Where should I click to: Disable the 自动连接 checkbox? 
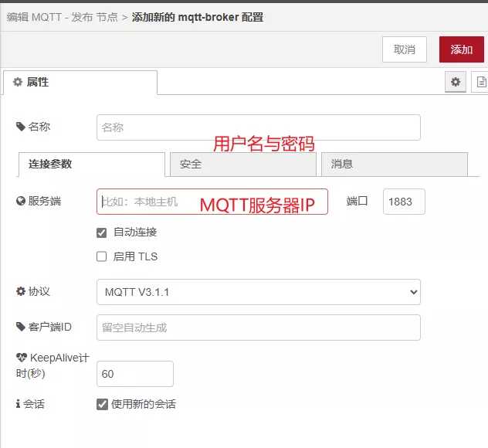click(101, 232)
